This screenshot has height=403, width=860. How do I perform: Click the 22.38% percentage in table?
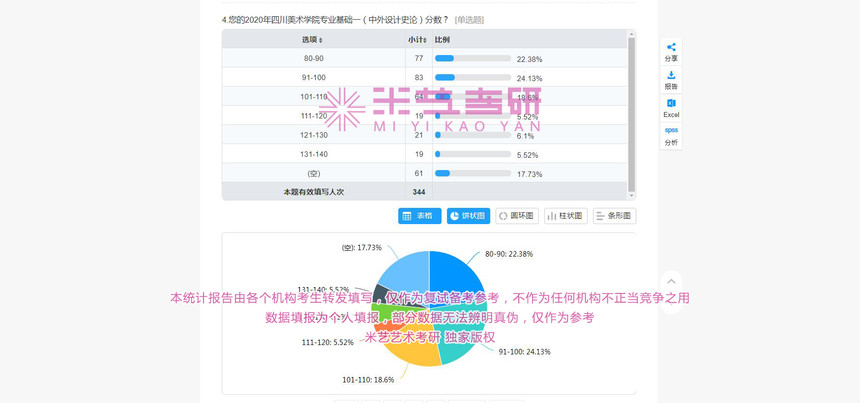tap(529, 59)
